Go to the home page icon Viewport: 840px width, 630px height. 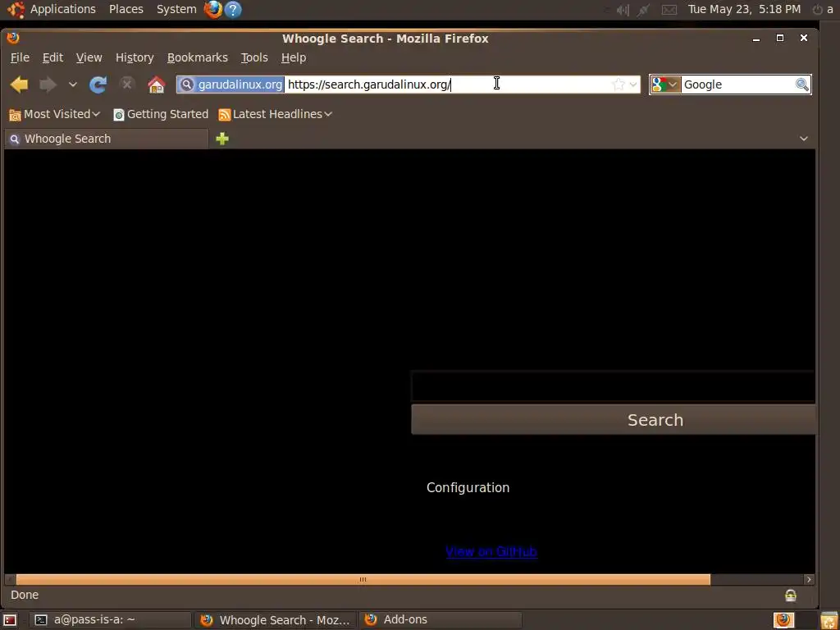coord(157,84)
